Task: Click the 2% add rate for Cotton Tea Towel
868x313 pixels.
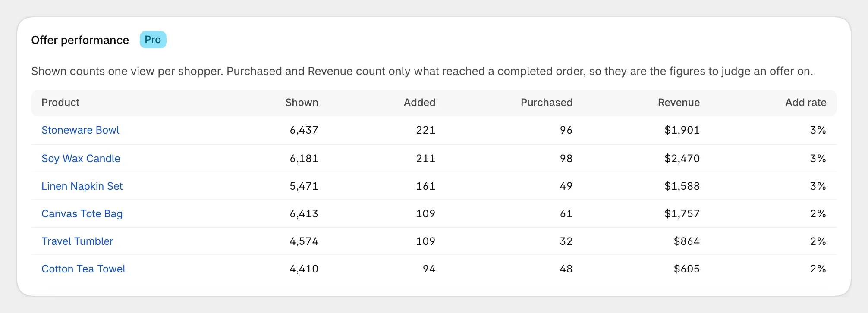Action: coord(818,269)
